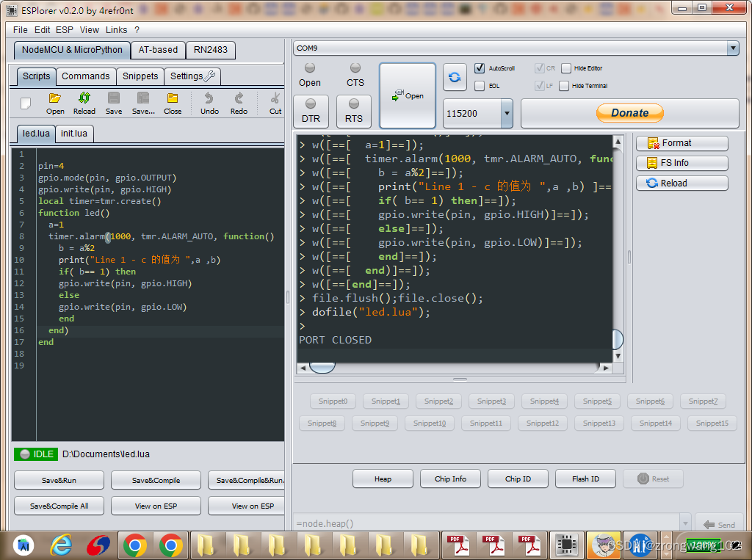
Task: Toggle the RTS line button
Action: [x=354, y=112]
